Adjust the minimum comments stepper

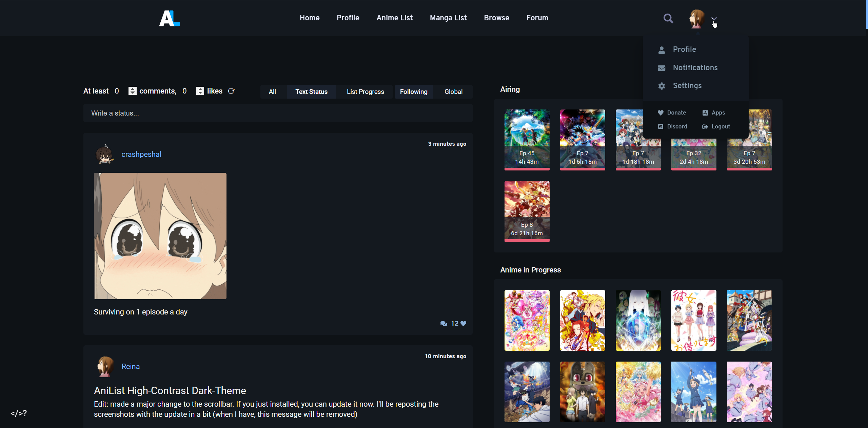point(132,91)
